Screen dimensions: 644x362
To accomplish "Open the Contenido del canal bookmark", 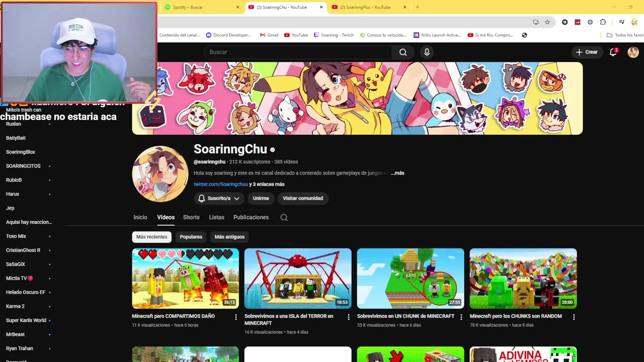I will tap(180, 35).
